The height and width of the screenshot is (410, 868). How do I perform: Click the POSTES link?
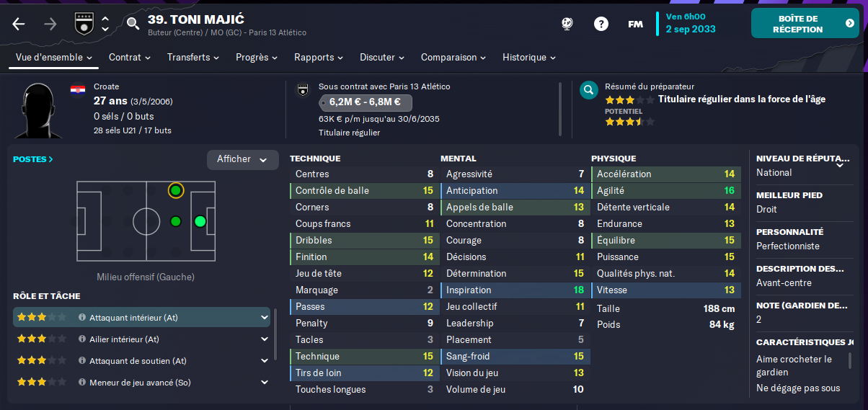(33, 159)
